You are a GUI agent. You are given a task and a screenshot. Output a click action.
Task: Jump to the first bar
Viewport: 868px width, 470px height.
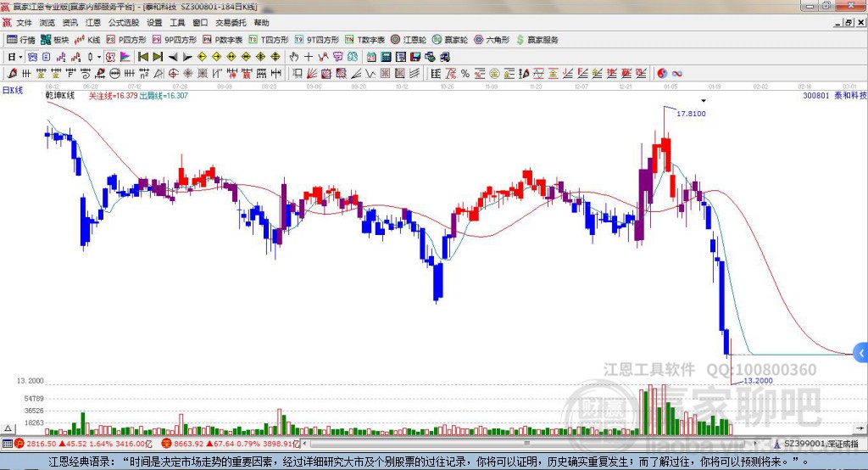[143, 57]
